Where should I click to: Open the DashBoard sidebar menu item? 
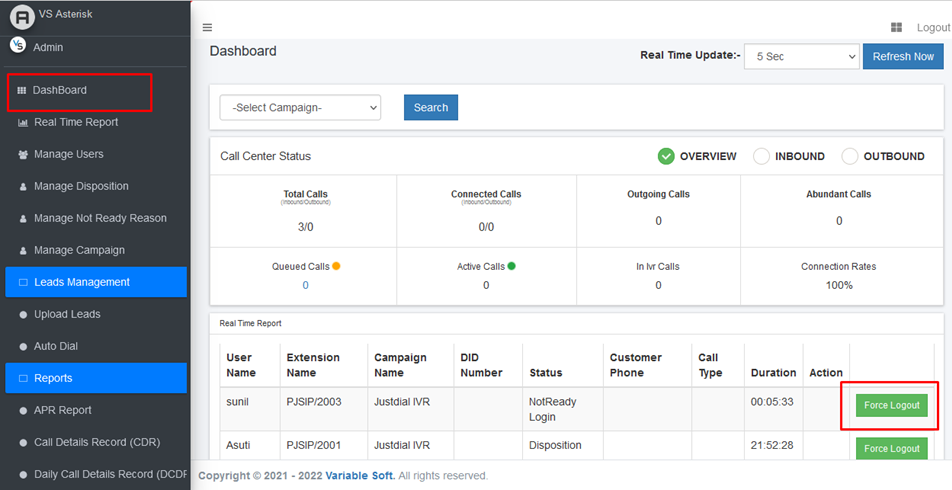click(x=60, y=90)
